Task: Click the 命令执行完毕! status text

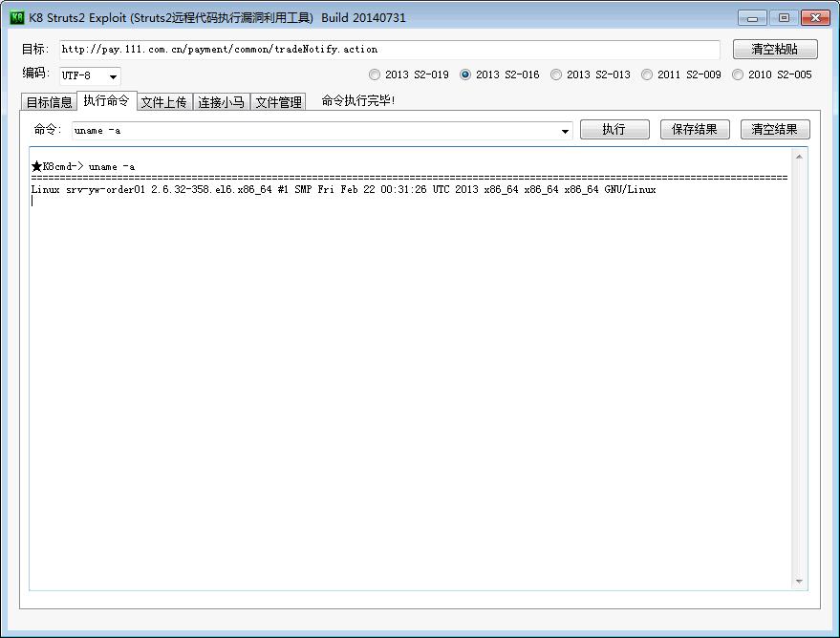Action: tap(358, 100)
